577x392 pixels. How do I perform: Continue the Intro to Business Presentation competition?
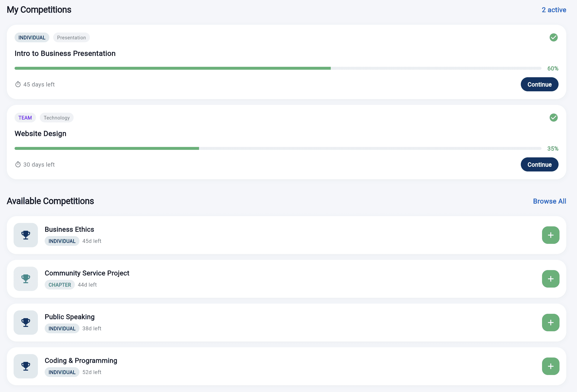pos(539,85)
